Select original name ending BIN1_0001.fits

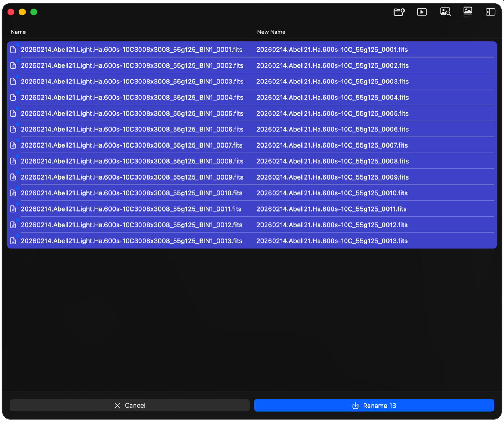(x=131, y=50)
